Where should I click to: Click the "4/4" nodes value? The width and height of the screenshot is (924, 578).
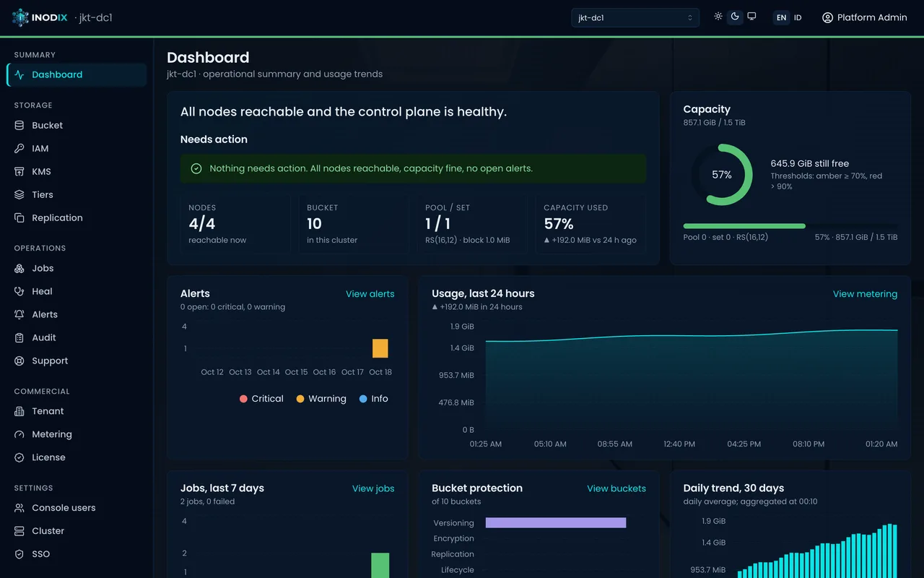(x=202, y=224)
